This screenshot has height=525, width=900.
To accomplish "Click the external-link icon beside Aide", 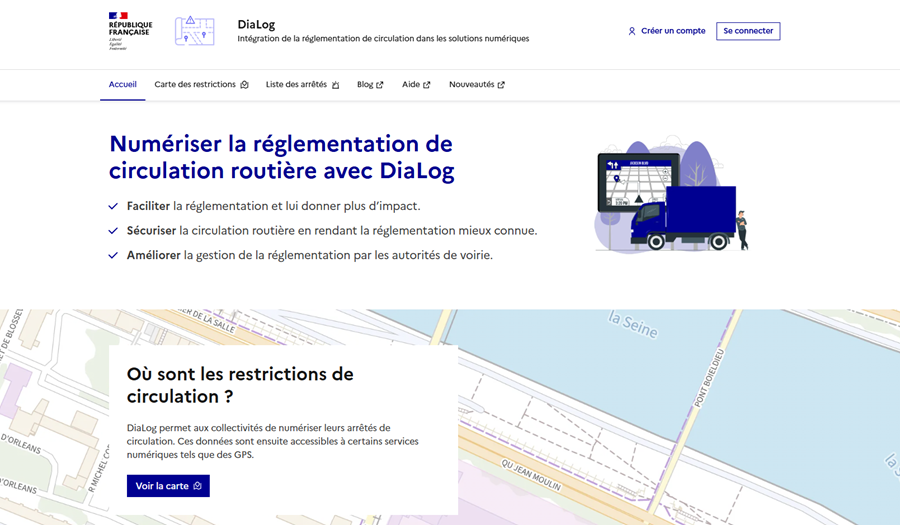I will tap(427, 85).
